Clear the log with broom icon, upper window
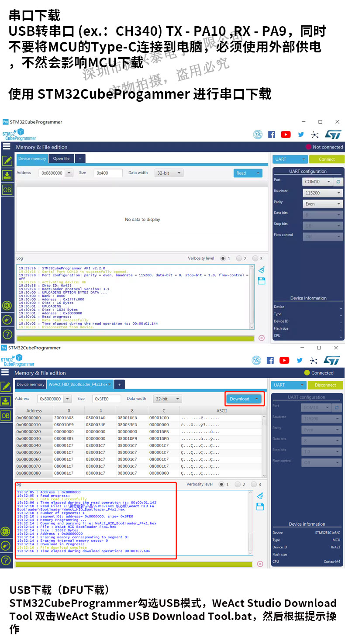 tap(262, 269)
